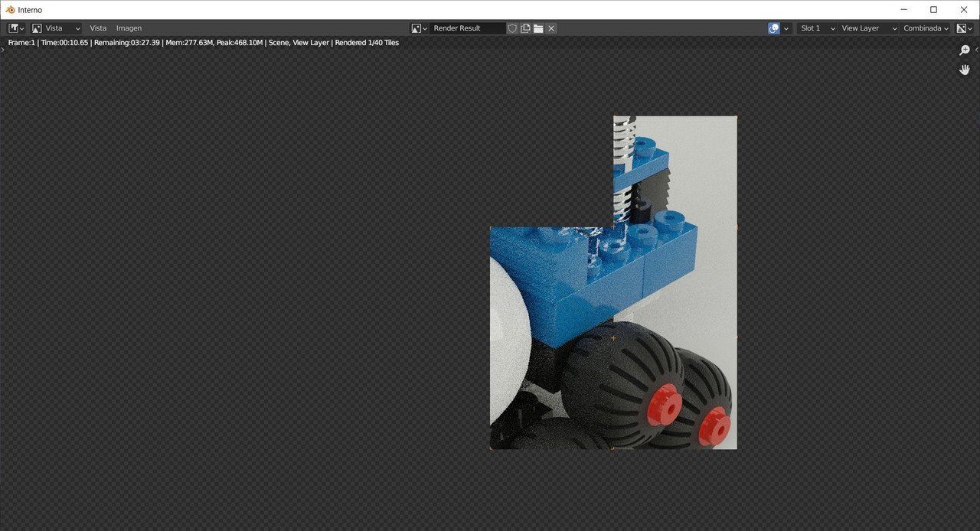The image size is (980, 531).
Task: Open the Imagen menu
Action: (x=129, y=28)
